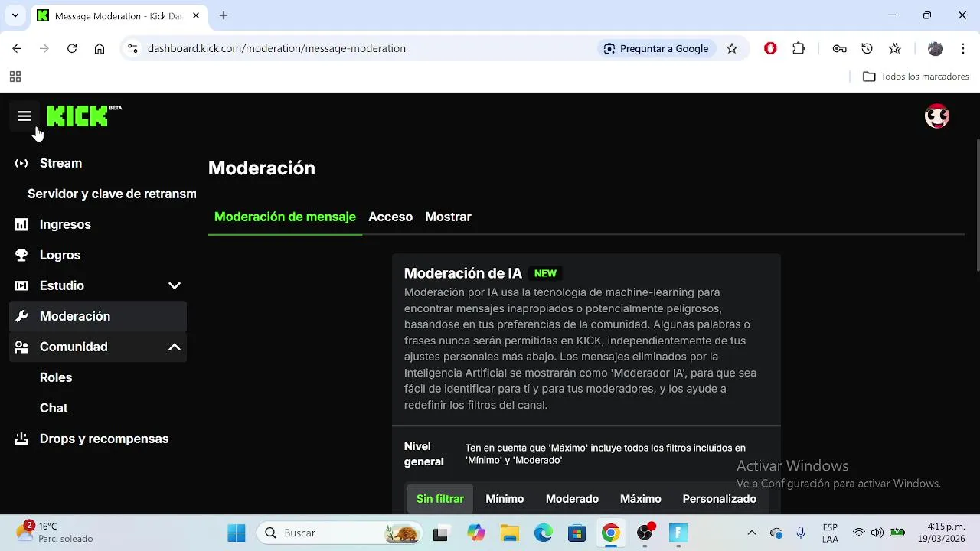The width and height of the screenshot is (980, 551).
Task: Click the Stream broadcast icon
Action: tap(21, 163)
